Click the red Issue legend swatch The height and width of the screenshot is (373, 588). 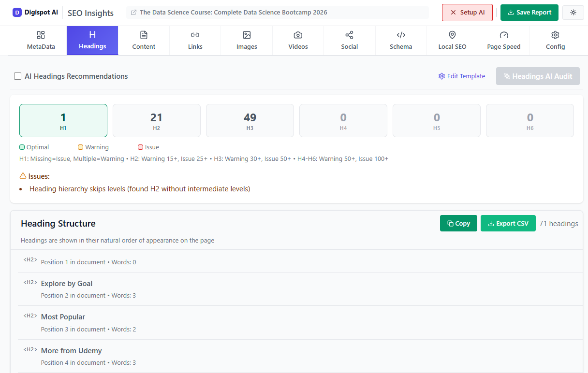point(140,147)
